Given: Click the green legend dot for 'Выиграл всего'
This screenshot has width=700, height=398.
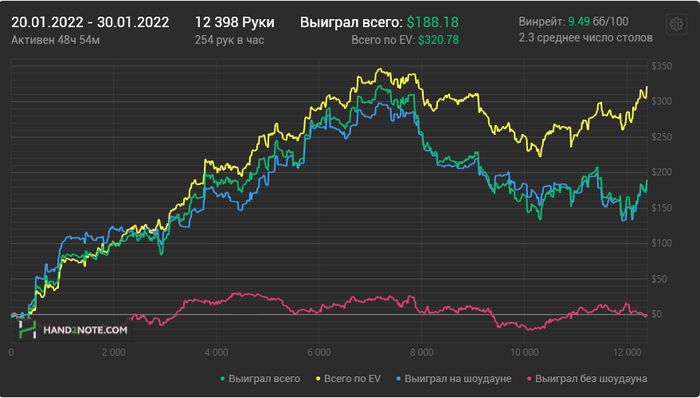Looking at the screenshot, I should tap(223, 379).
